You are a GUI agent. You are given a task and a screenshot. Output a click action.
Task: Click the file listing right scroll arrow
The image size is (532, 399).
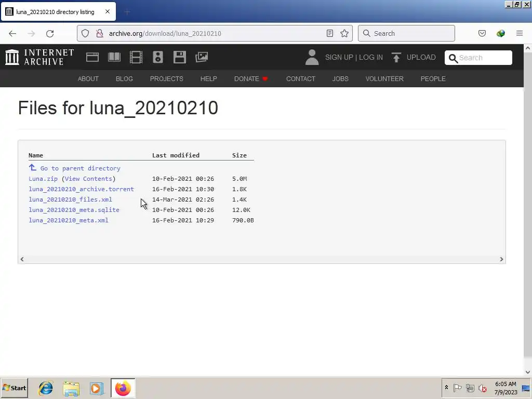tap(501, 259)
